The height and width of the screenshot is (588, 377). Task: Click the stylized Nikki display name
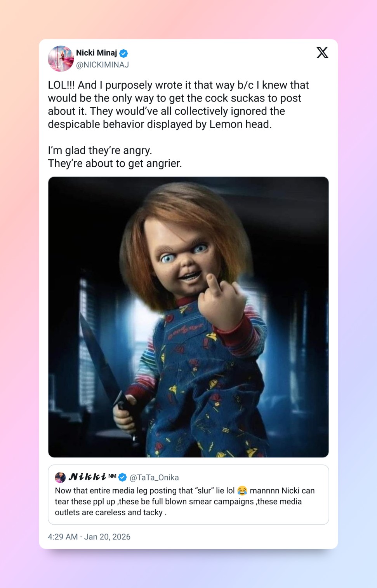coord(87,477)
